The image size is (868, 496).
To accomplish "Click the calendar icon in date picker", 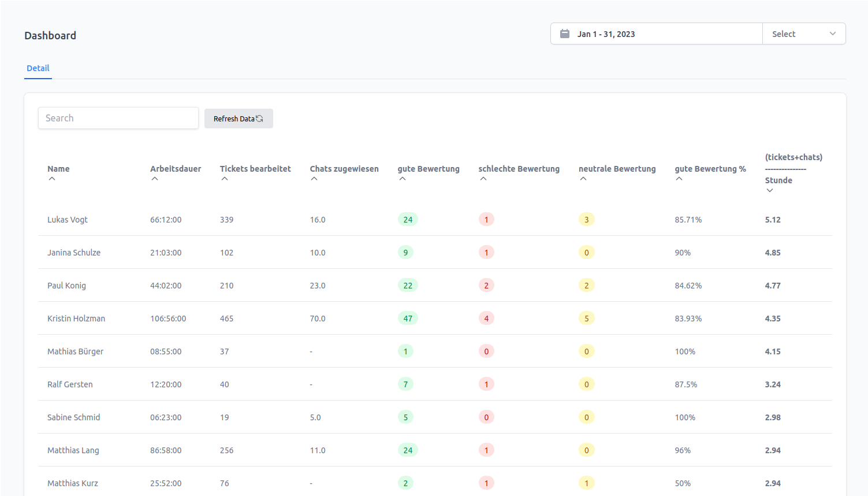I will coord(565,34).
